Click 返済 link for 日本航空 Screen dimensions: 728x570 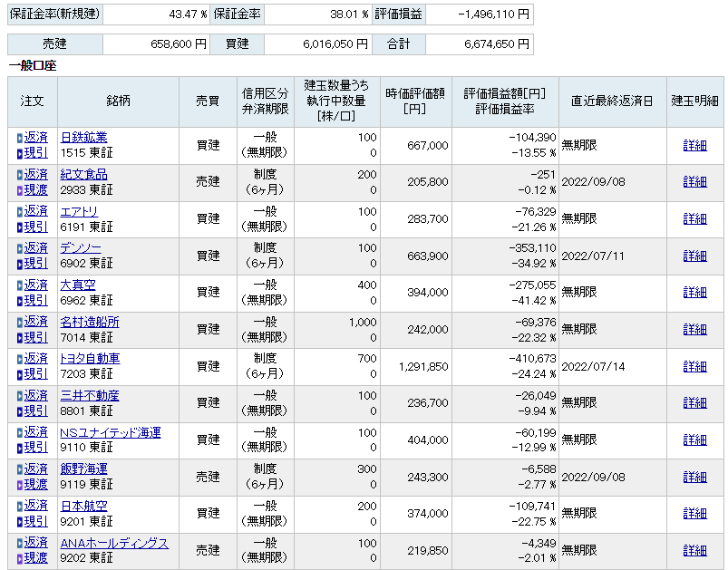(36, 506)
